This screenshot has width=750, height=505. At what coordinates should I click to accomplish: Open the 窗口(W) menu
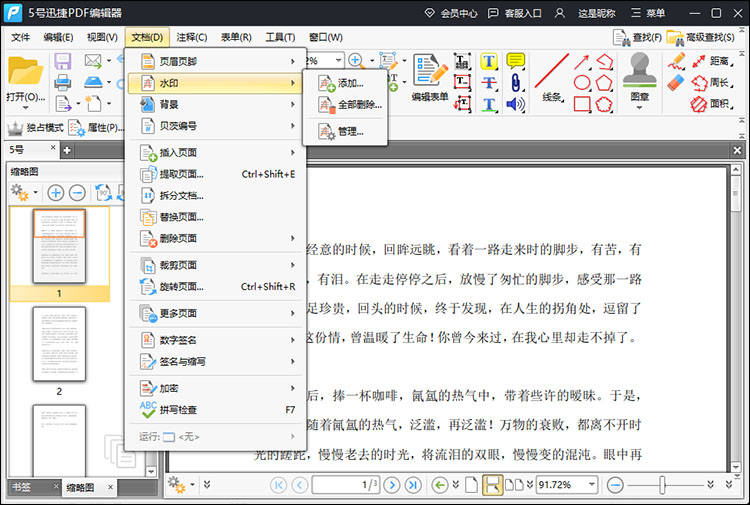point(325,37)
